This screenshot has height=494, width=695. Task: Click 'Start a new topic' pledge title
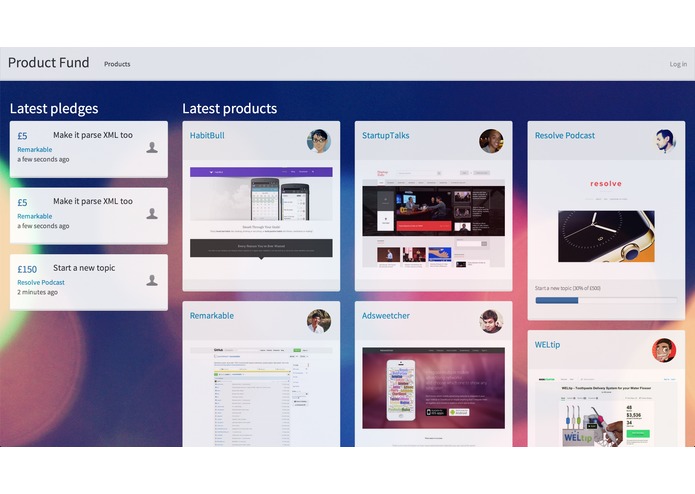pyautogui.click(x=84, y=268)
